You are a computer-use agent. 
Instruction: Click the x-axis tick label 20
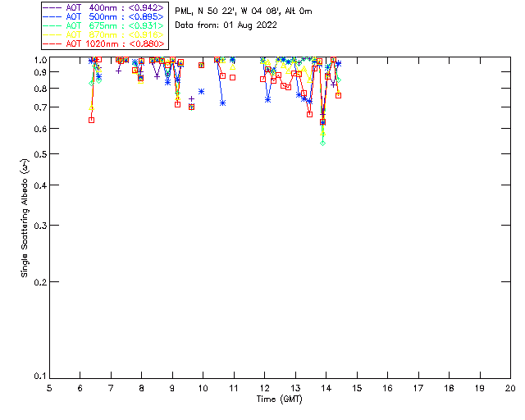(x=510, y=388)
